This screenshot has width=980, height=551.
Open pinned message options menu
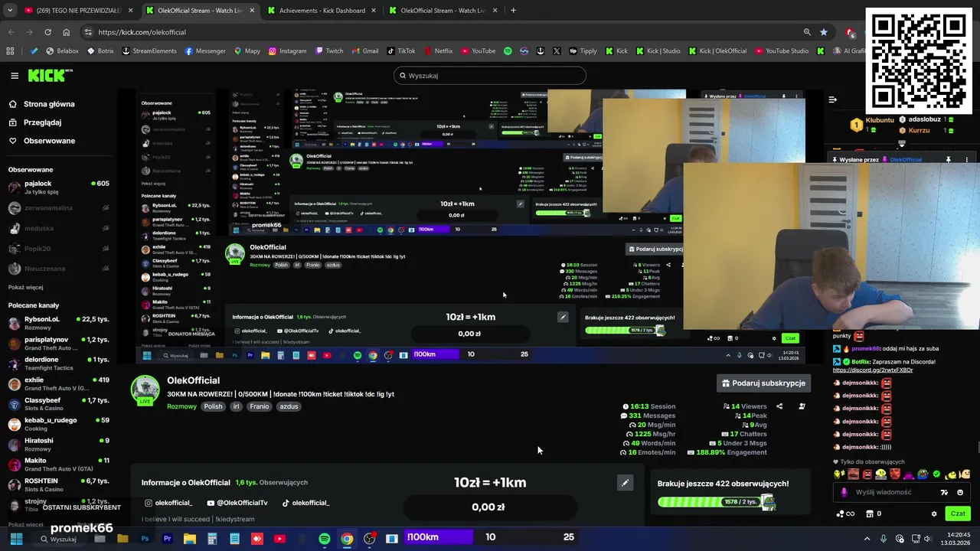(966, 160)
